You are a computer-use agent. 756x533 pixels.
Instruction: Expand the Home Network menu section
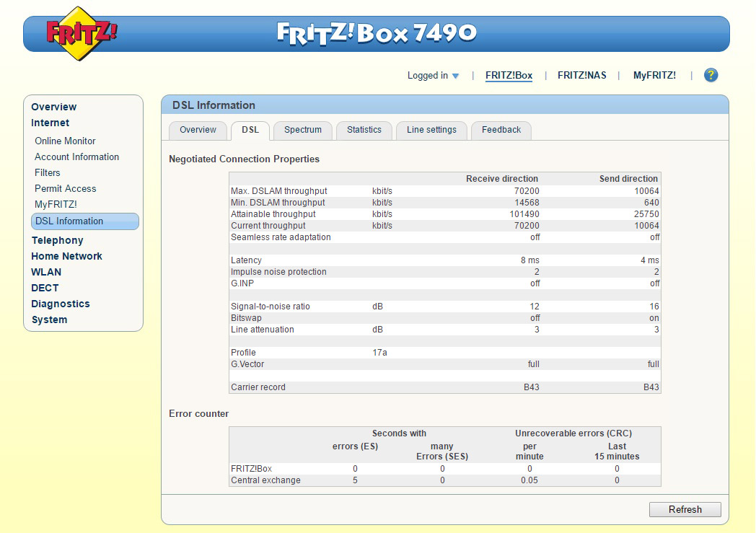66,256
